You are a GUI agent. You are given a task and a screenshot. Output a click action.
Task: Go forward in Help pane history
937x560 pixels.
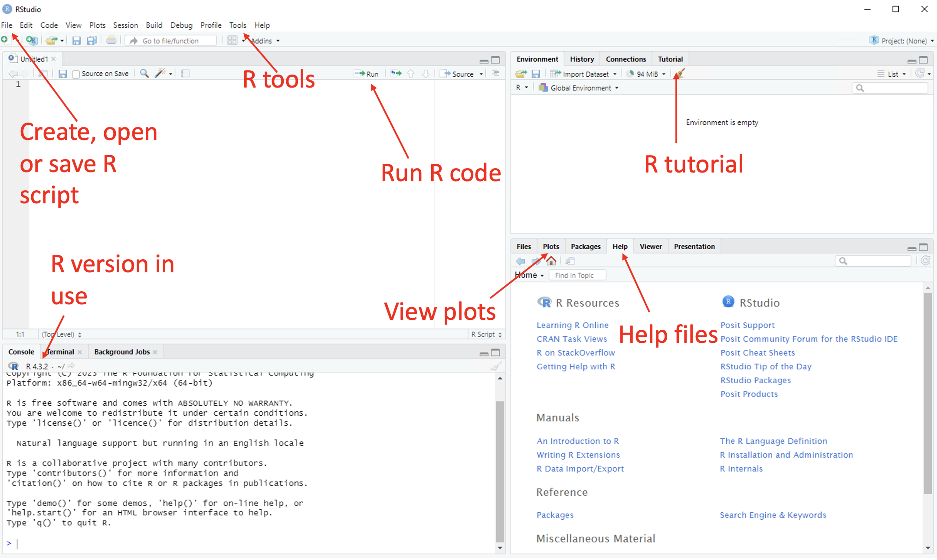pyautogui.click(x=536, y=261)
